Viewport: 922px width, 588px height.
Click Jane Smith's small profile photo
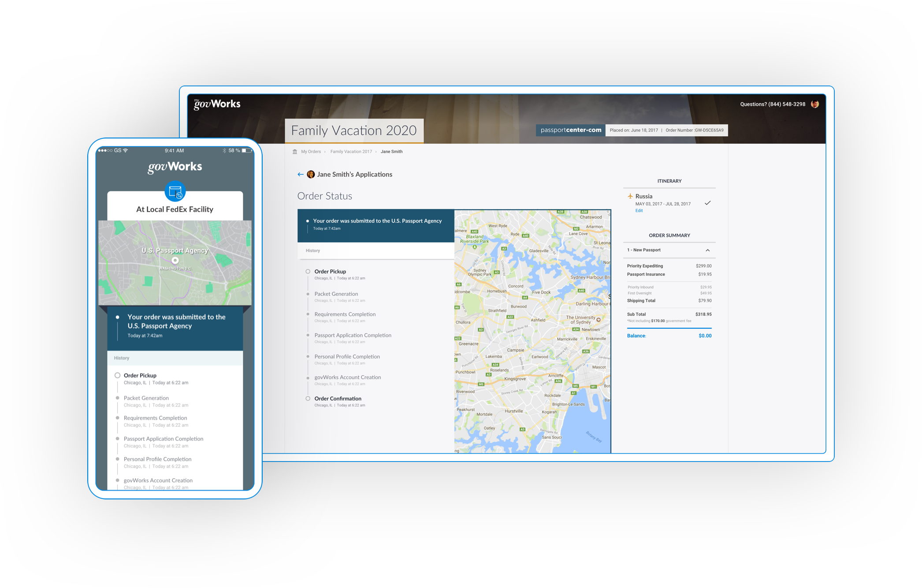click(x=311, y=175)
